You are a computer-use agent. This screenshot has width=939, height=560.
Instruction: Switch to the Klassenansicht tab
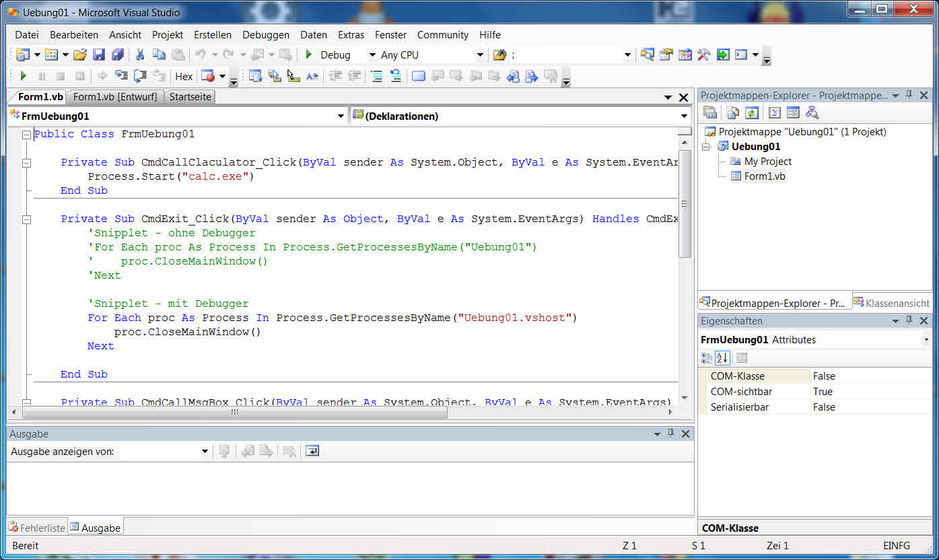[x=893, y=303]
